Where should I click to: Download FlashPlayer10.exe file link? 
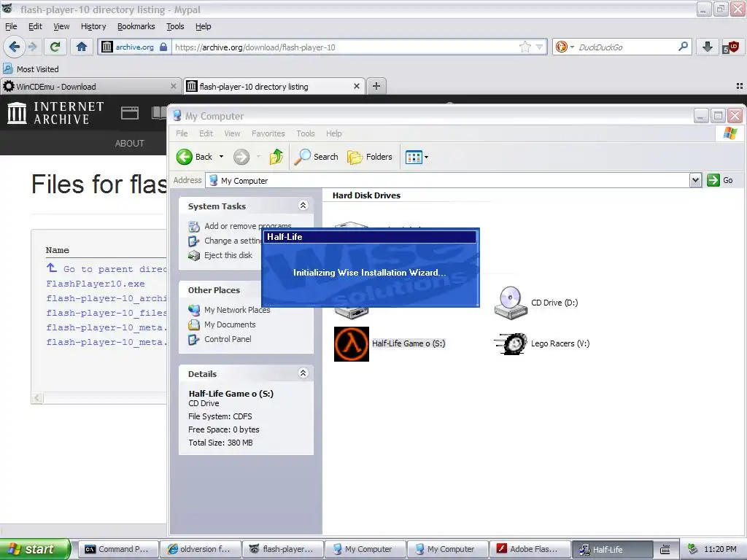[96, 284]
